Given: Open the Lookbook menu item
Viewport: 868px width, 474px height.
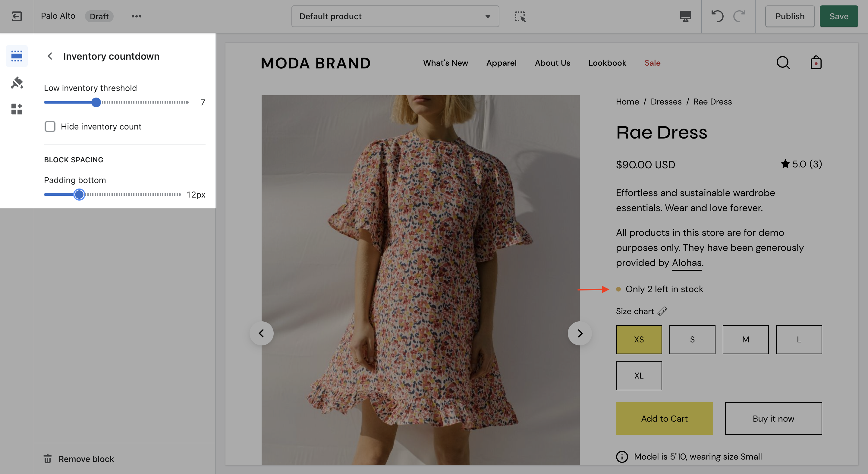Looking at the screenshot, I should pos(607,63).
